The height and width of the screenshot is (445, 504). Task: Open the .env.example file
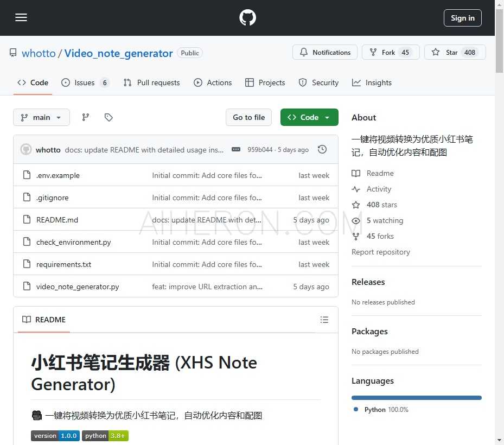58,175
